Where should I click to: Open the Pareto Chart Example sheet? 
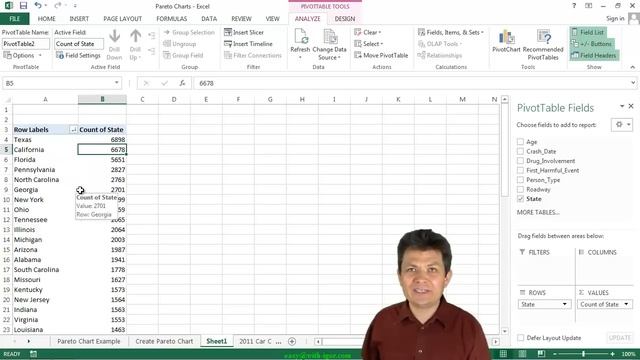[x=89, y=341]
